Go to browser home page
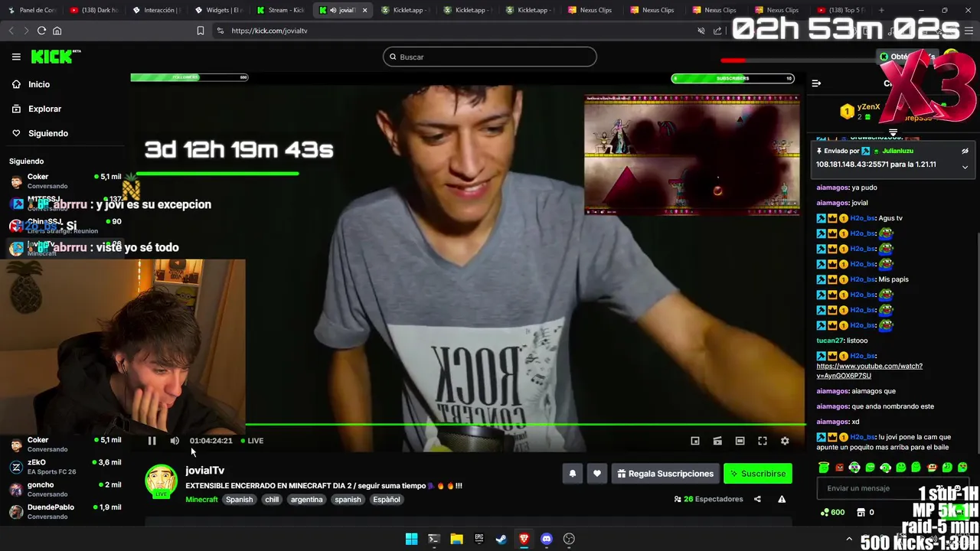The image size is (980, 551). pos(57,31)
